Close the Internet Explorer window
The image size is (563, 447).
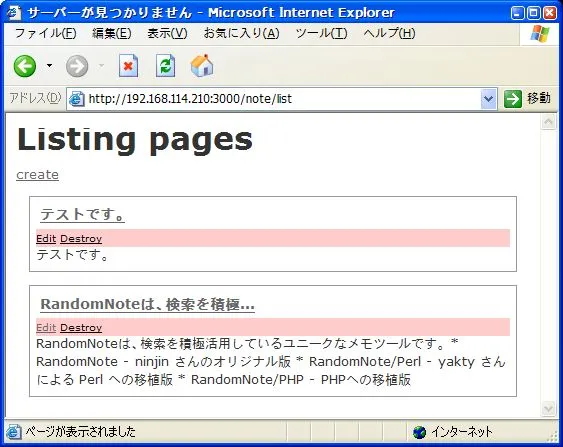550,13
